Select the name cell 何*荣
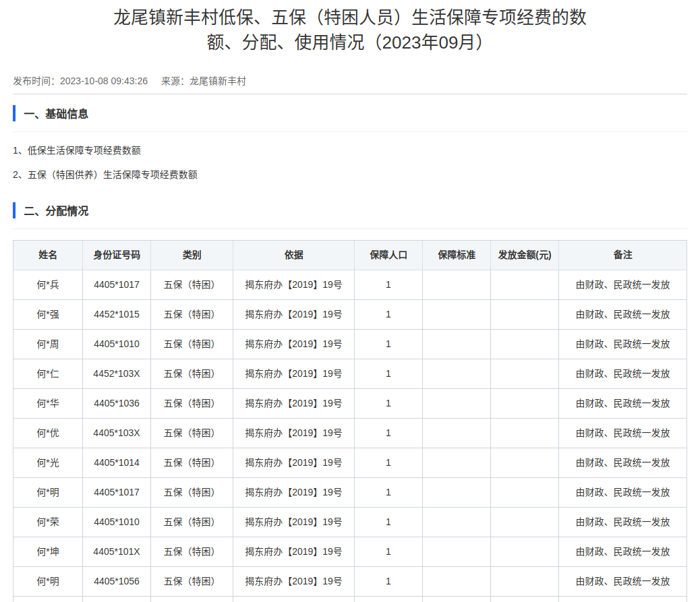The image size is (700, 602). pyautogui.click(x=48, y=522)
